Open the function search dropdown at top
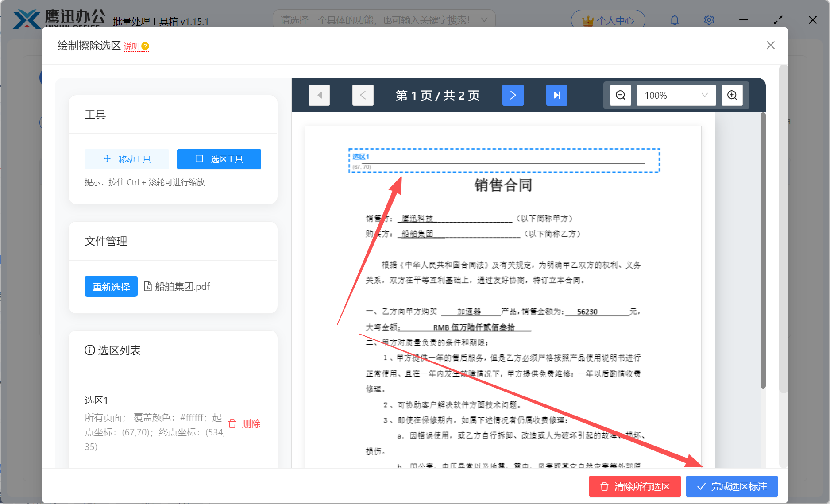The width and height of the screenshot is (830, 504). 384,20
